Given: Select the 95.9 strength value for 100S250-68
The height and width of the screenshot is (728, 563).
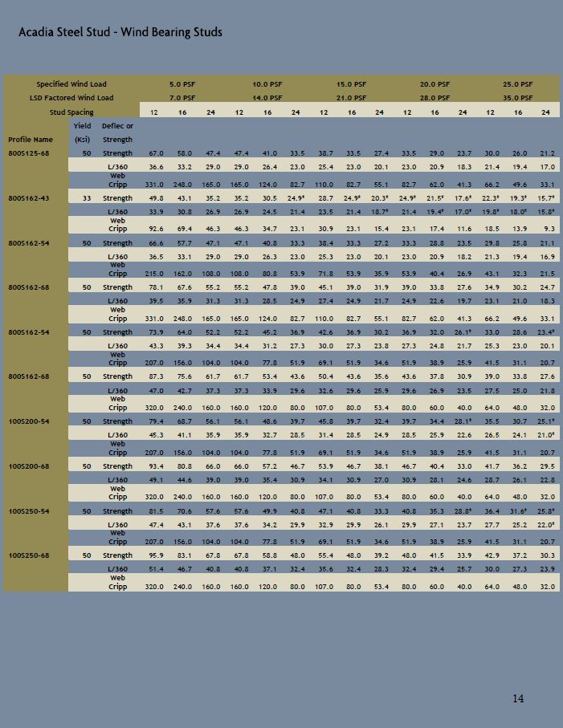Looking at the screenshot, I should pos(156,555).
